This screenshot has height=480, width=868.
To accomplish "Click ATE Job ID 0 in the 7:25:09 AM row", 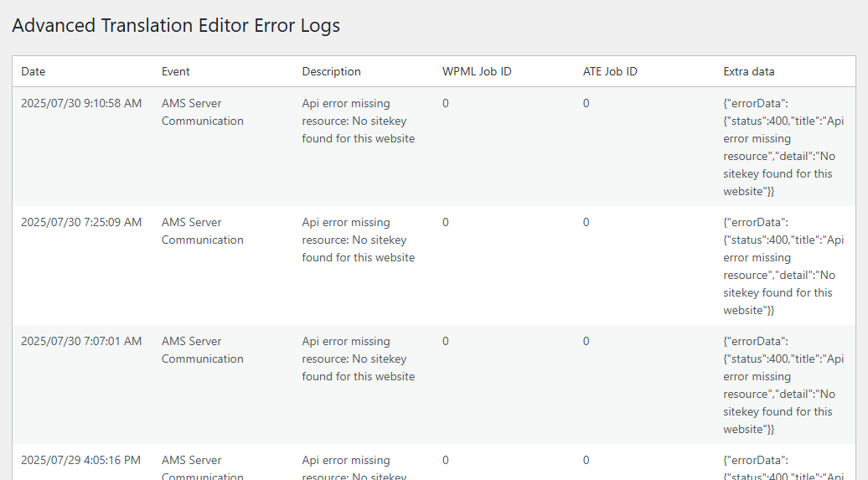I will point(586,223).
